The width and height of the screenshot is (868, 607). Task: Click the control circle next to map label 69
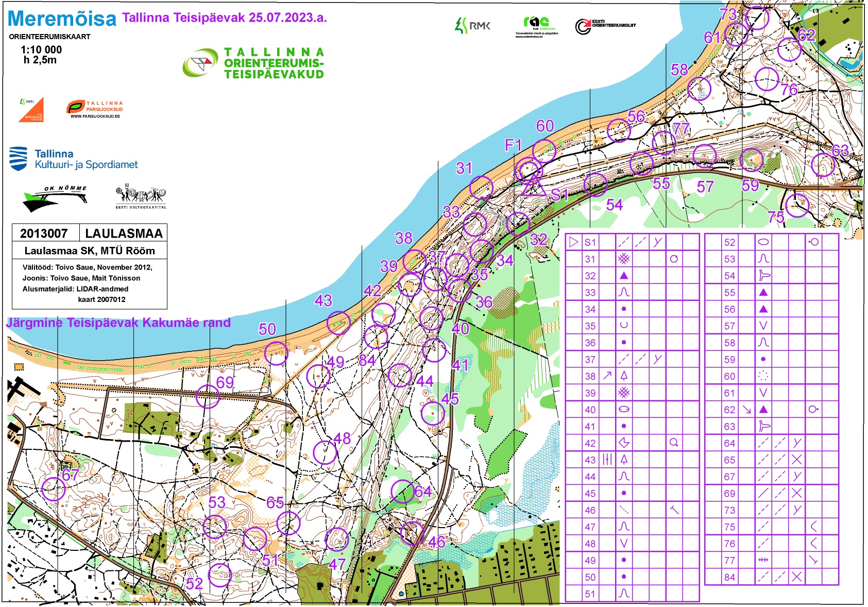(x=208, y=396)
